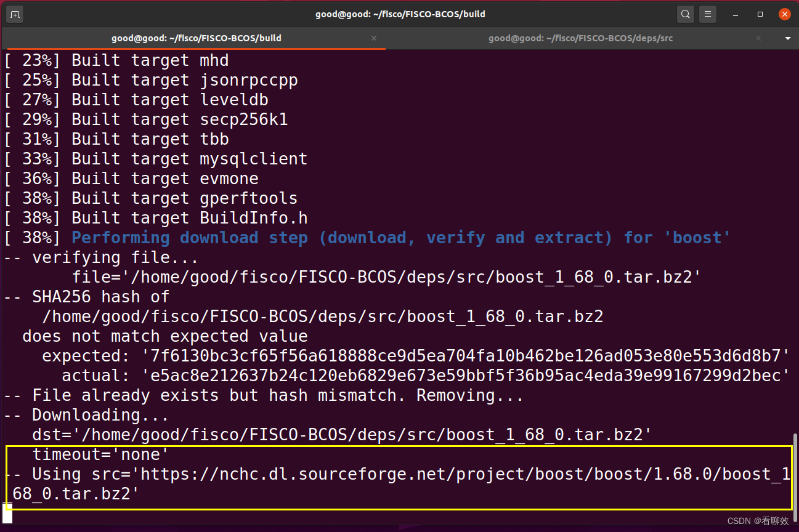Click the line 'Built target gperftools'
This screenshot has height=532, width=799.
[x=151, y=198]
